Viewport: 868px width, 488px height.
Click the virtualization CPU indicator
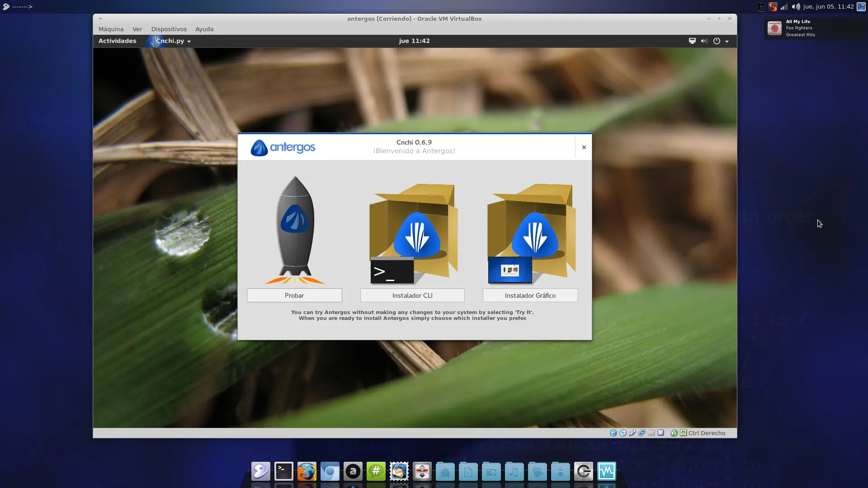coord(661,433)
